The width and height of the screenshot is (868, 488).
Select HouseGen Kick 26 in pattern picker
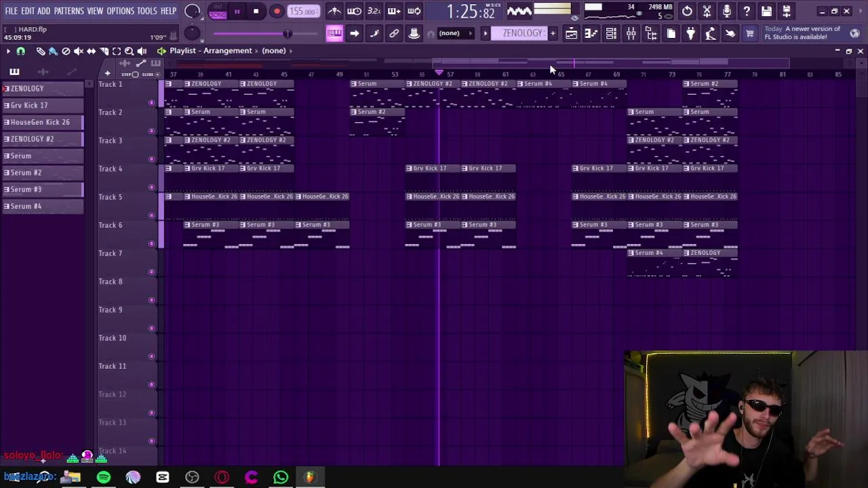click(x=42, y=122)
